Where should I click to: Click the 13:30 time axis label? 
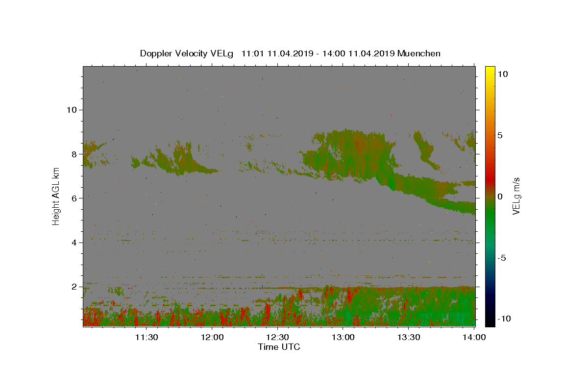pos(409,337)
